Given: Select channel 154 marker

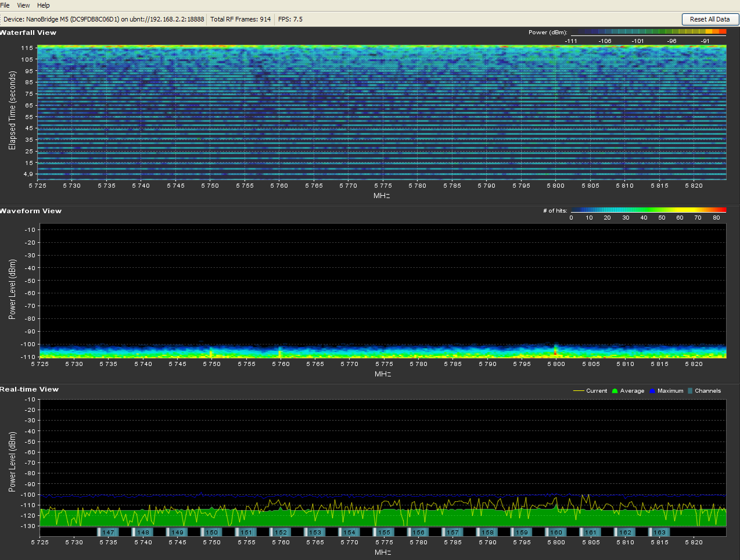Looking at the screenshot, I should point(349,532).
